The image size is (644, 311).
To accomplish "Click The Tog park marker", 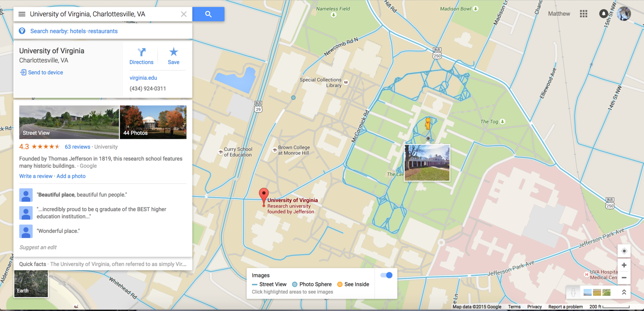I will (x=502, y=121).
